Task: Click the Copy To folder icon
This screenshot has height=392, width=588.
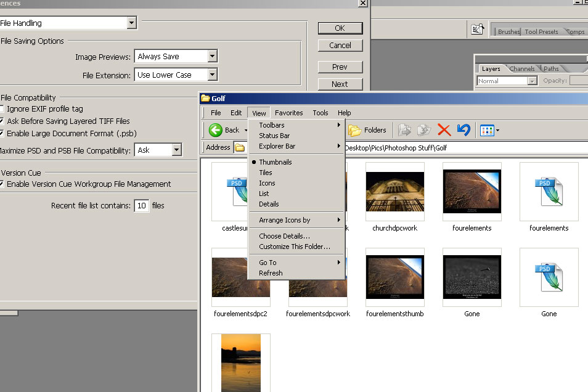Action: click(x=423, y=130)
